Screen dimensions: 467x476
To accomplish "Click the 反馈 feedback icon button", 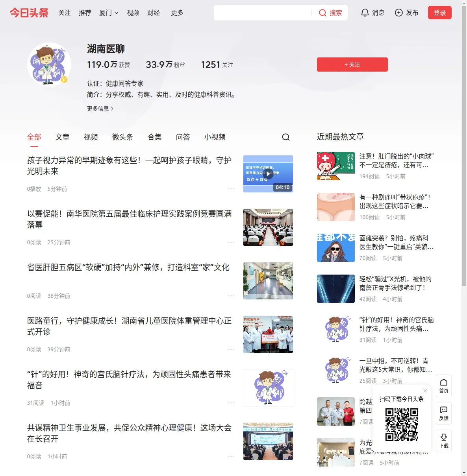I will pyautogui.click(x=444, y=413).
